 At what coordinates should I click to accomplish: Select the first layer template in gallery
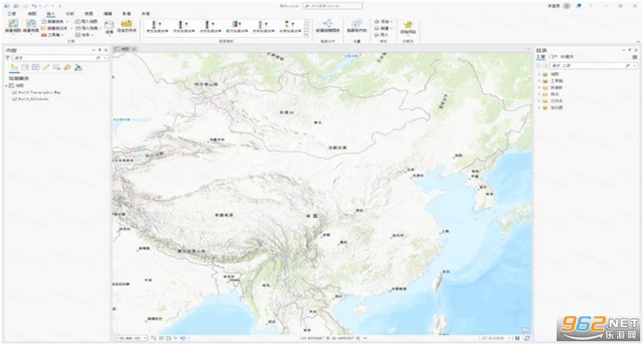[x=157, y=26]
